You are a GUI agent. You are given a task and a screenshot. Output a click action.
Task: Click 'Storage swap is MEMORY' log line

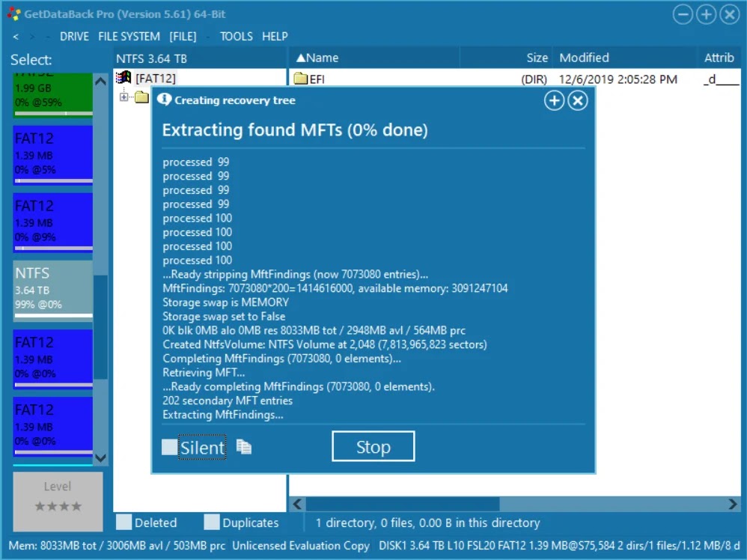pos(226,302)
